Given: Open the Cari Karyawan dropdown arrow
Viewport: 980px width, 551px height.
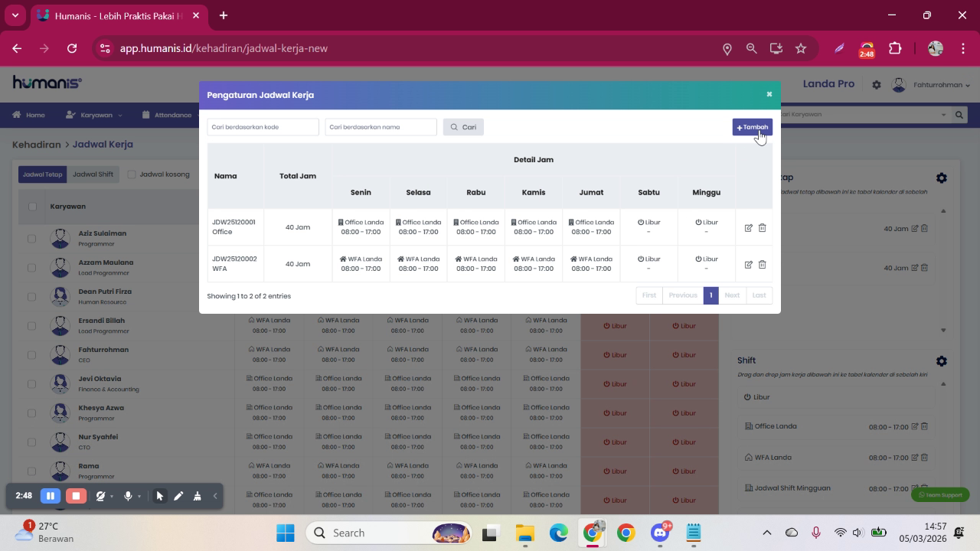Looking at the screenshot, I should (943, 115).
